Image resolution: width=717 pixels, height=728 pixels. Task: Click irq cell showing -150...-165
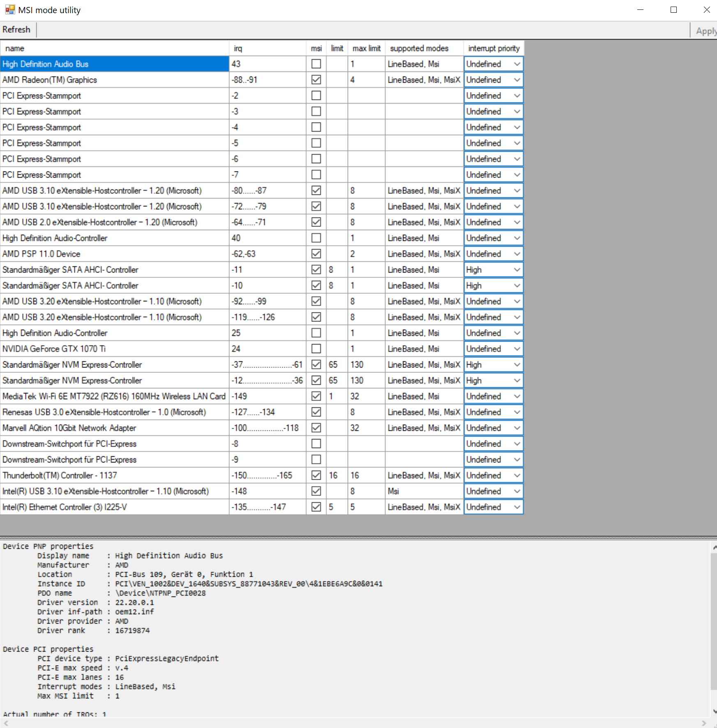[x=267, y=476]
